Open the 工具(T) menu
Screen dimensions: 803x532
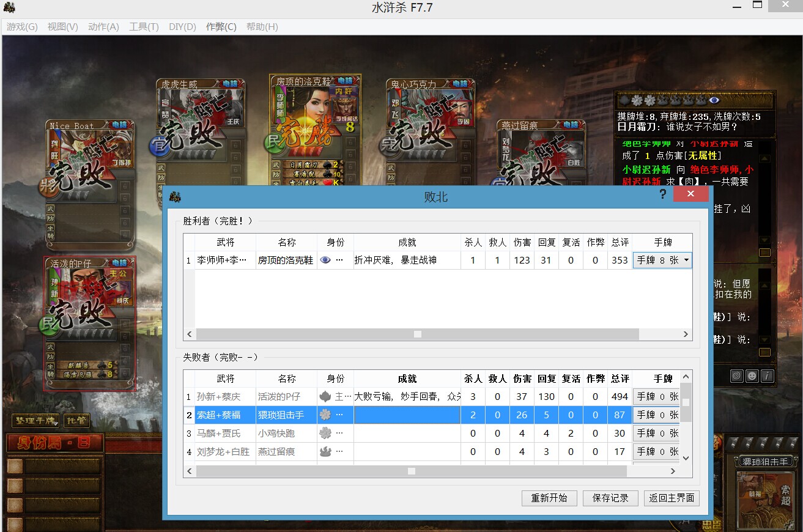click(x=144, y=27)
